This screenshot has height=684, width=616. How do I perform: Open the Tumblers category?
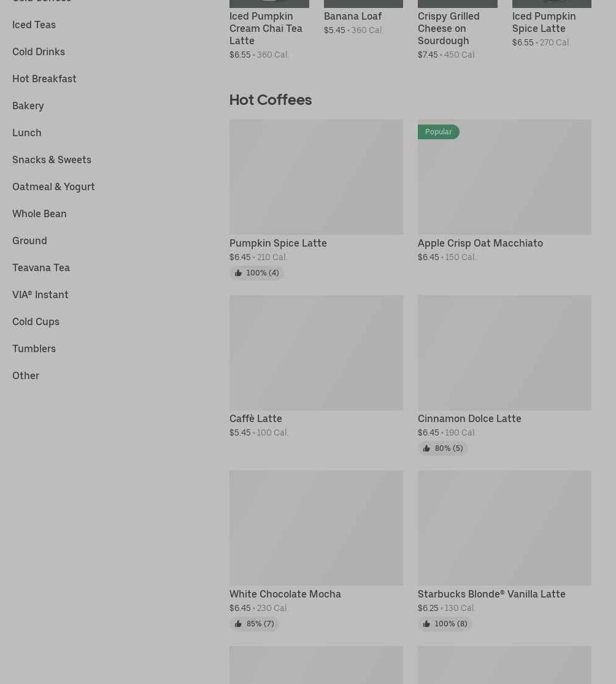[34, 348]
